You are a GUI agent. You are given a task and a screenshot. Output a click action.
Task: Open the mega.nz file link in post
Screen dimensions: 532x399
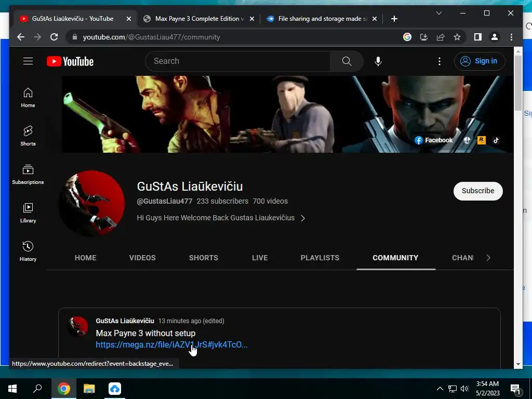pos(171,345)
